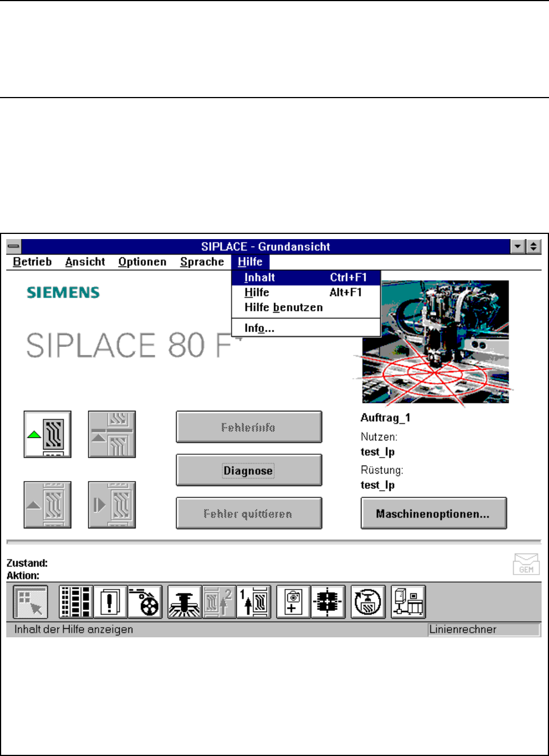Click the Diagnose button
This screenshot has width=549, height=756.
pos(249,471)
